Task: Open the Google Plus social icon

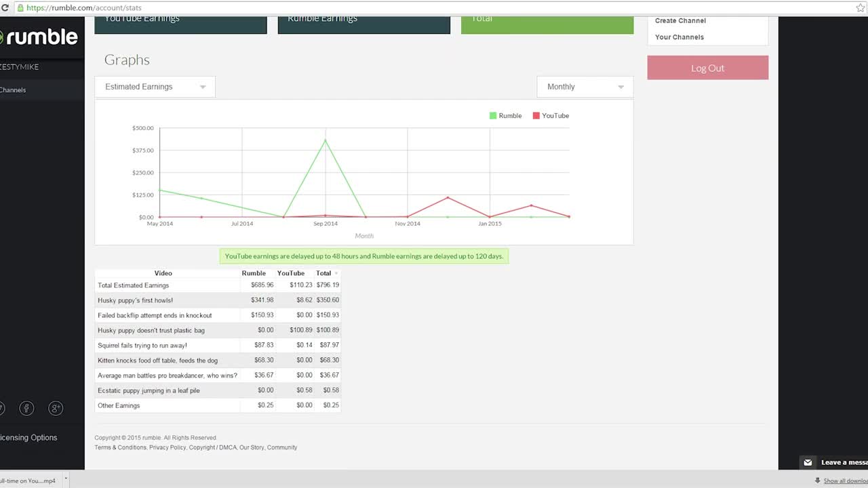Action: (x=56, y=408)
